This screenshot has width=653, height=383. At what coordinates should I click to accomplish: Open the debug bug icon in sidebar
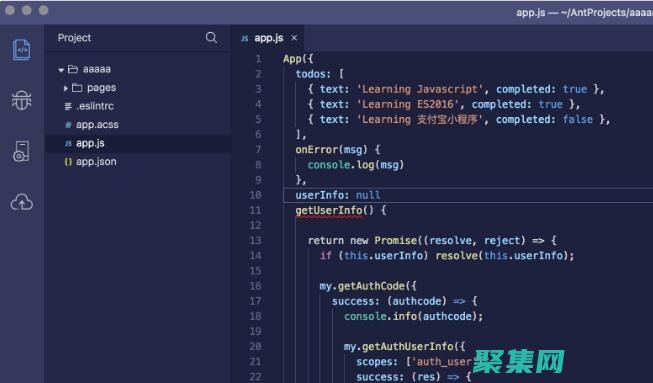[x=22, y=100]
